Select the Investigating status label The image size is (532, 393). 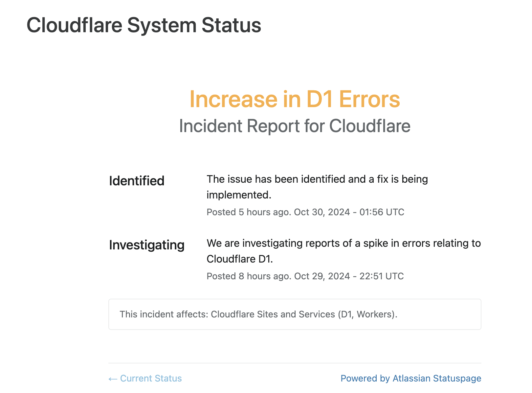pyautogui.click(x=146, y=245)
